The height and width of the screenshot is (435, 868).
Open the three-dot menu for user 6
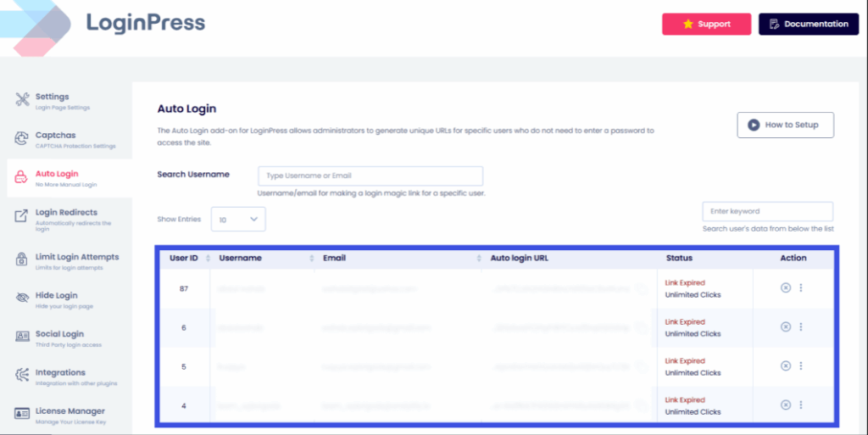[x=801, y=327]
